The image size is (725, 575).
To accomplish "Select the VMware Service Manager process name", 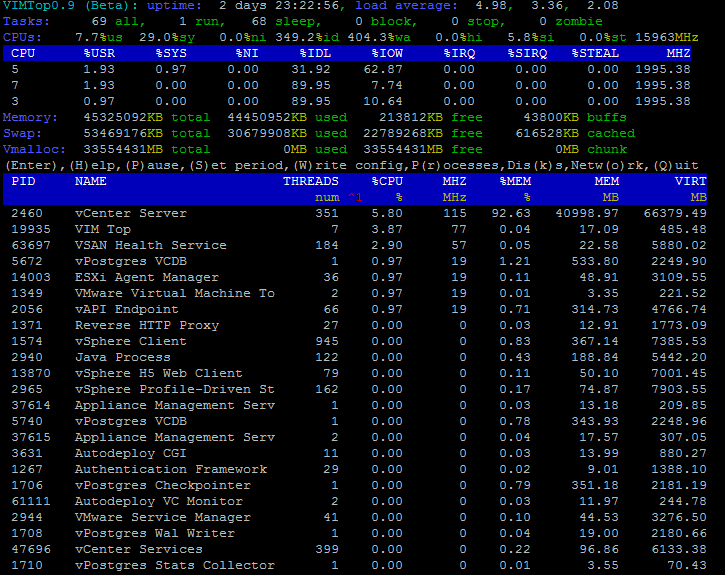I will click(163, 517).
